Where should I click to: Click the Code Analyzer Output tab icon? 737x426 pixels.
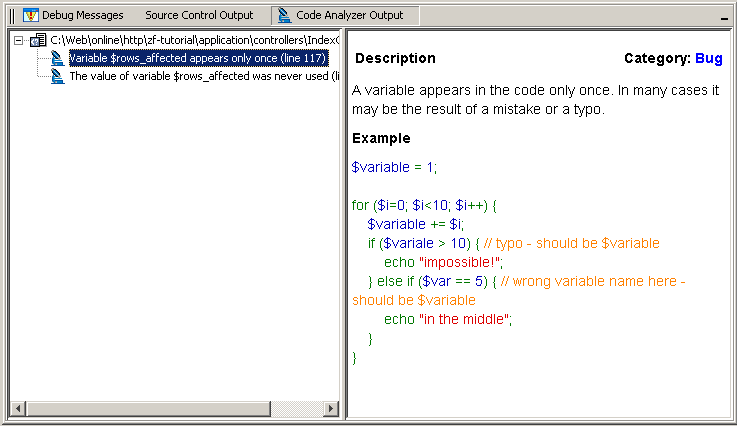click(x=285, y=16)
